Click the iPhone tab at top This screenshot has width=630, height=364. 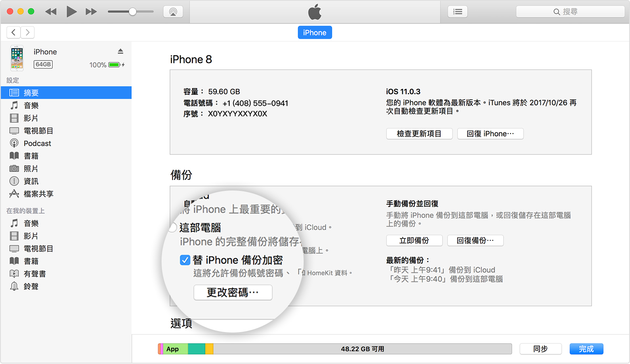click(315, 33)
